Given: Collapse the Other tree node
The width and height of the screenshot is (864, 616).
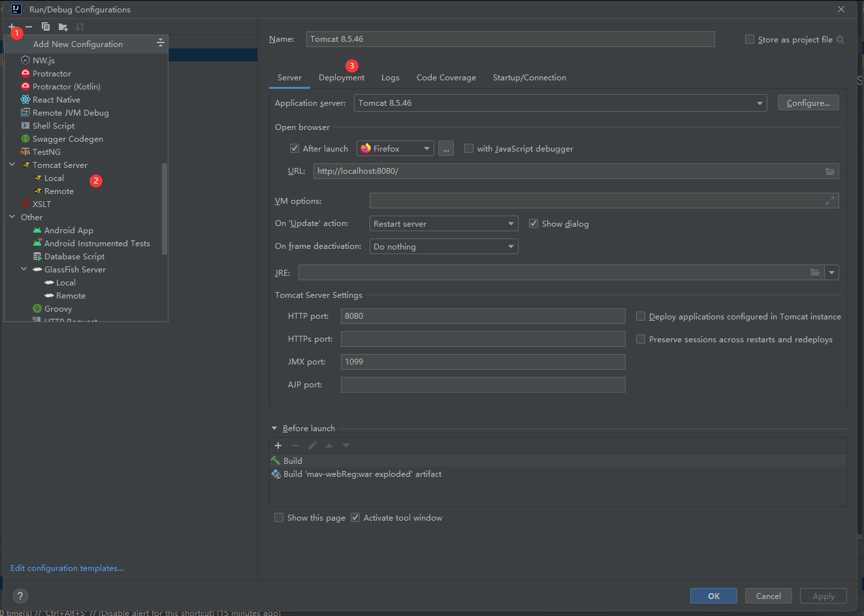Looking at the screenshot, I should [12, 217].
